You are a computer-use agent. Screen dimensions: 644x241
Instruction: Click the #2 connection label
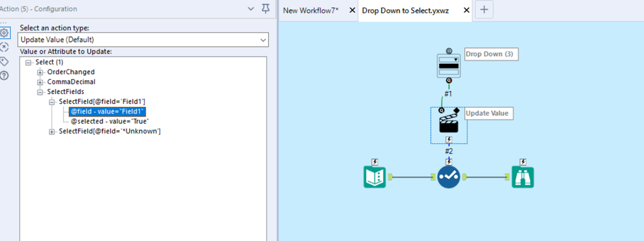[449, 151]
